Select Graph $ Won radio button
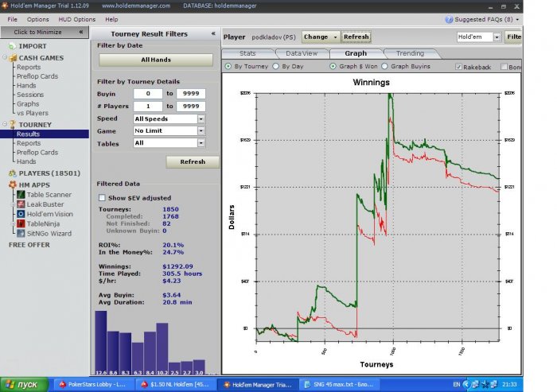This screenshot has height=392, width=557. [333, 66]
